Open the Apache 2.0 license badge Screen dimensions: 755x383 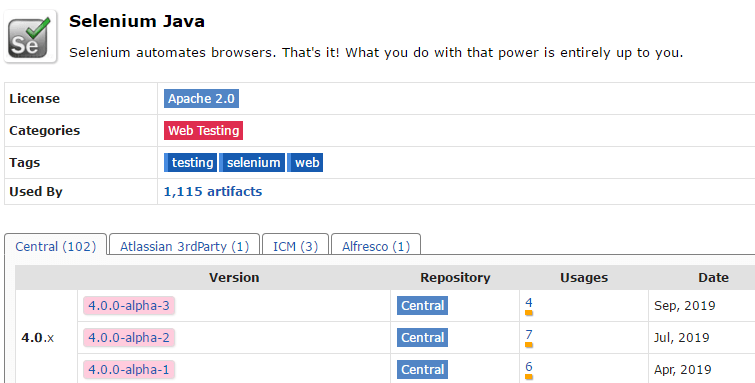point(201,98)
